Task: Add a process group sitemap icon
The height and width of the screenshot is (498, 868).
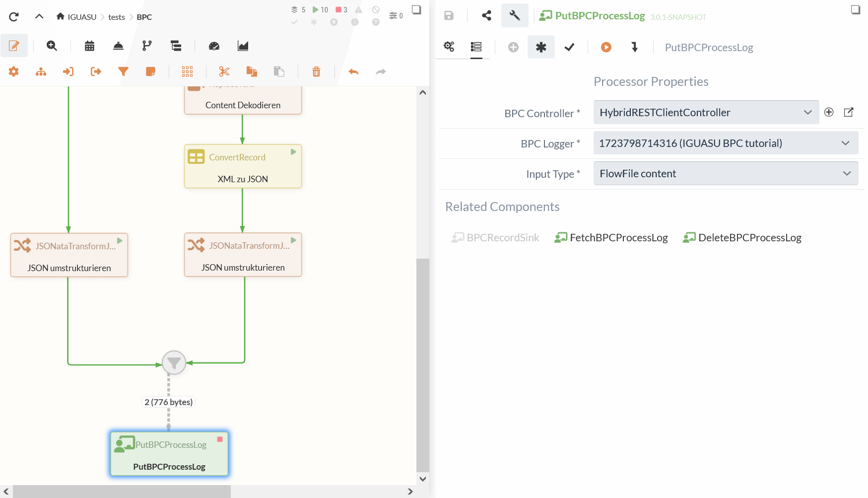Action: pyautogui.click(x=41, y=71)
